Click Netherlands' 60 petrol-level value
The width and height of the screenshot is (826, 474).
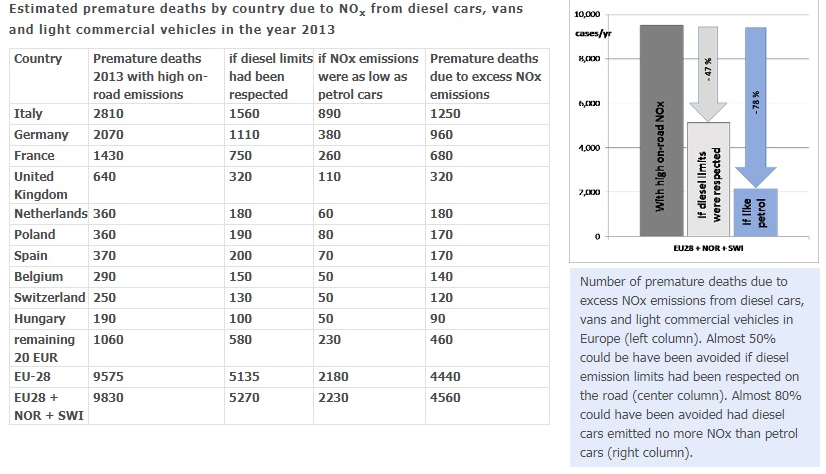(x=326, y=213)
